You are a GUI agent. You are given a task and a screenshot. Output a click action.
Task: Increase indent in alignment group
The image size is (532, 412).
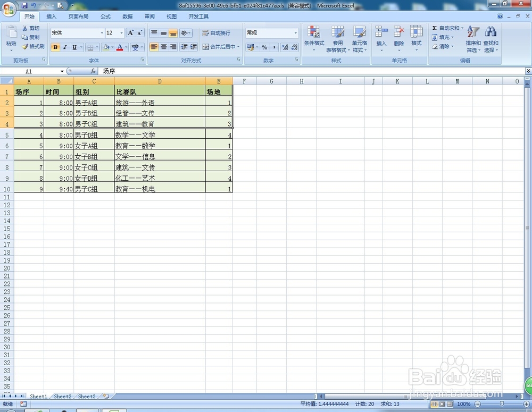tap(194, 47)
